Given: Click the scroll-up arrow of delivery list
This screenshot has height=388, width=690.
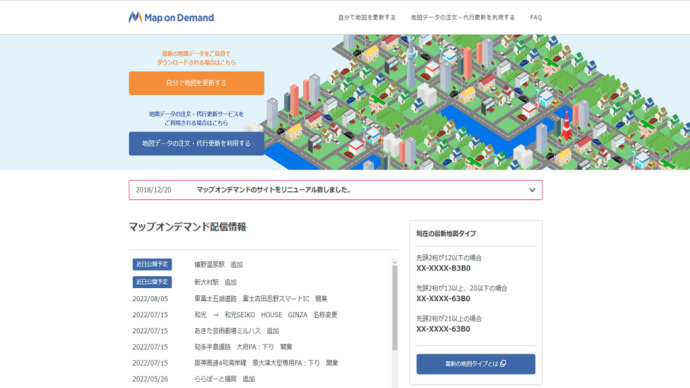Looking at the screenshot, I should [395, 262].
